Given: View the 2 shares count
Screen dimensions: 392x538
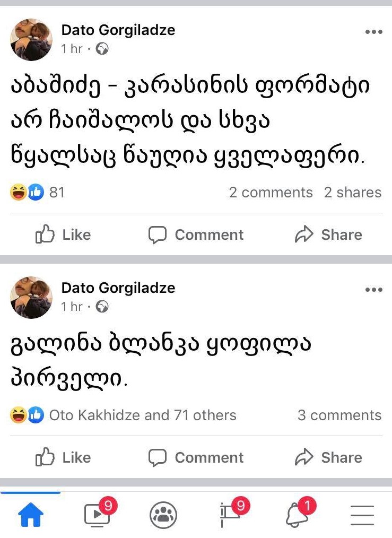Looking at the screenshot, I should [x=353, y=192].
